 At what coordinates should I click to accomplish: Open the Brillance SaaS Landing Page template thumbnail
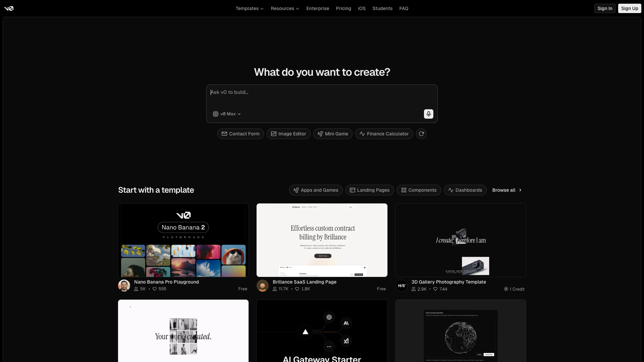(x=322, y=240)
